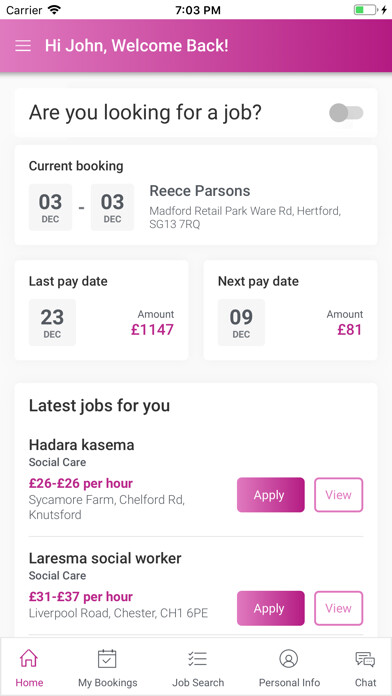Image resolution: width=392 pixels, height=696 pixels.
Task: Open the Reece Parsons current booking card
Action: 196,195
